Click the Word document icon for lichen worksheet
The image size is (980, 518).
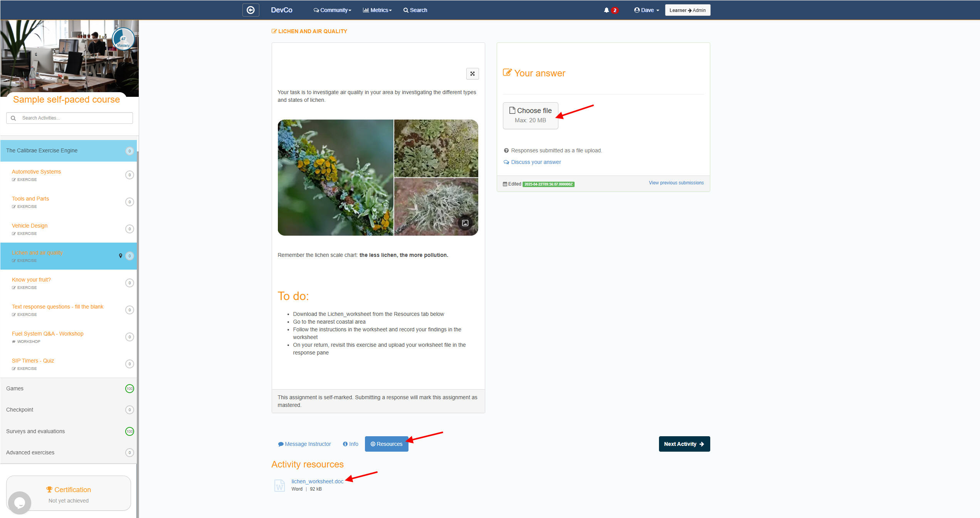coord(279,485)
